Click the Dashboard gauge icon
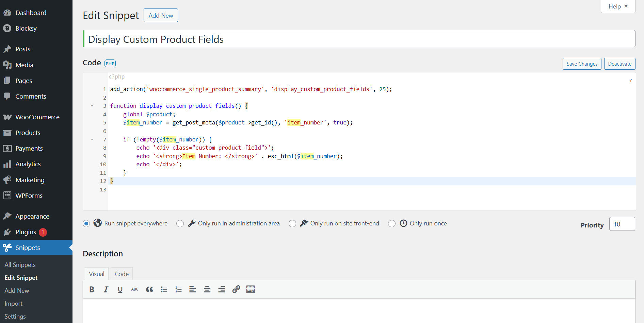 coord(7,13)
